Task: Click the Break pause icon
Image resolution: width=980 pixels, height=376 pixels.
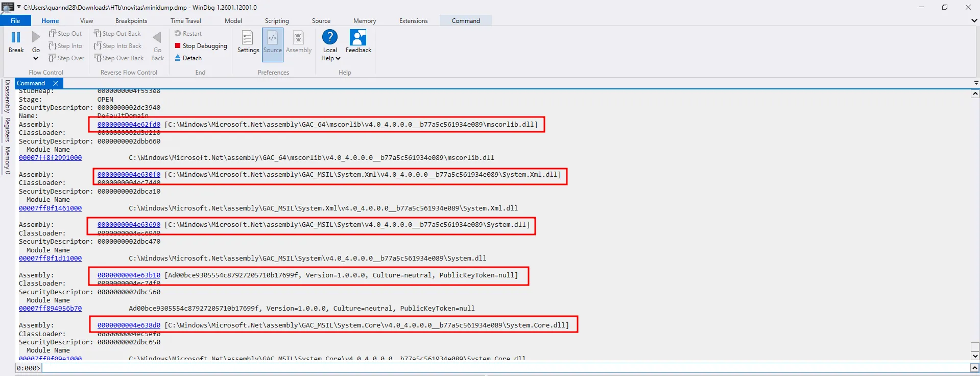Action: [16, 37]
